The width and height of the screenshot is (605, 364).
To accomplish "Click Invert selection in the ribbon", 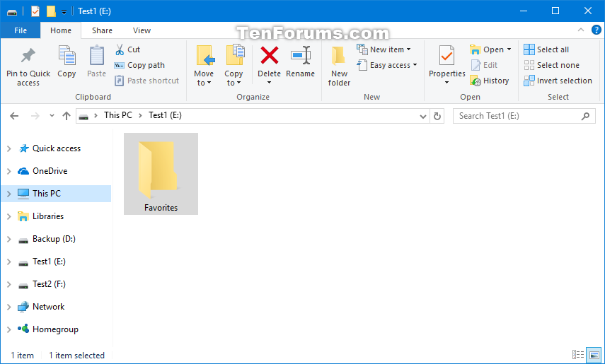I will (x=558, y=81).
